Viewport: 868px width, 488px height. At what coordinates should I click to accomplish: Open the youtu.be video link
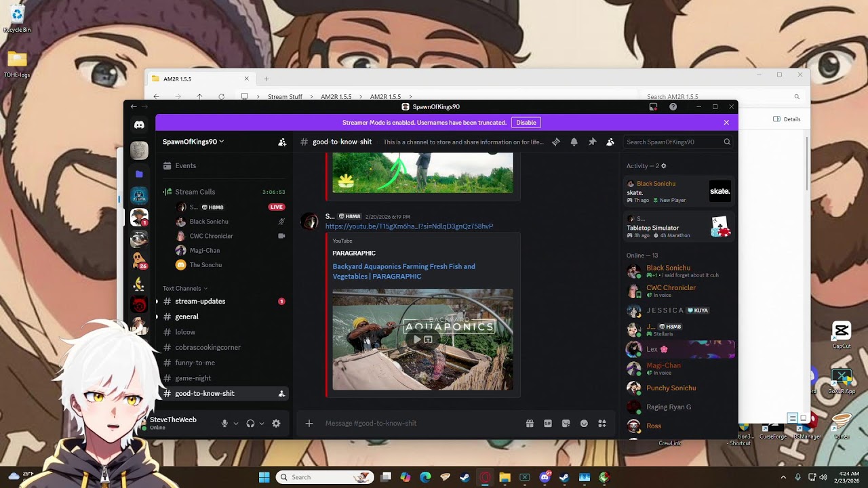[x=409, y=226]
